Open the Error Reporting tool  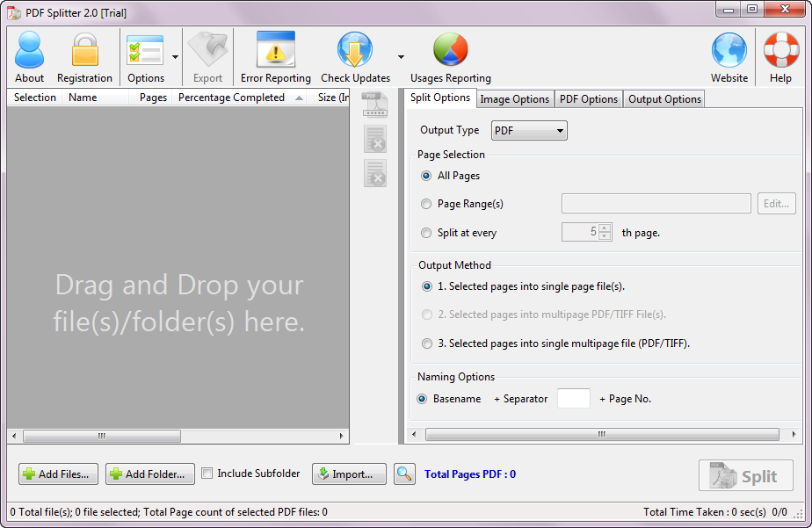[275, 51]
